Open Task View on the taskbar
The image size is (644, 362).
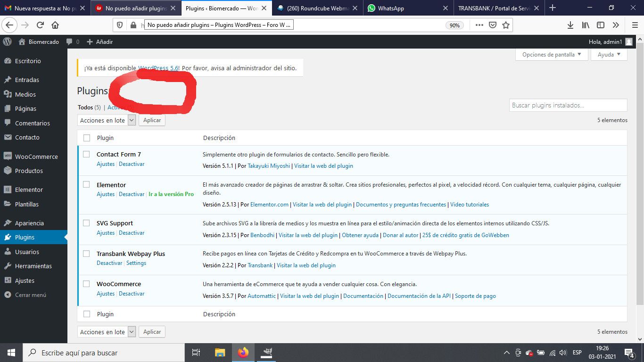[x=196, y=353]
